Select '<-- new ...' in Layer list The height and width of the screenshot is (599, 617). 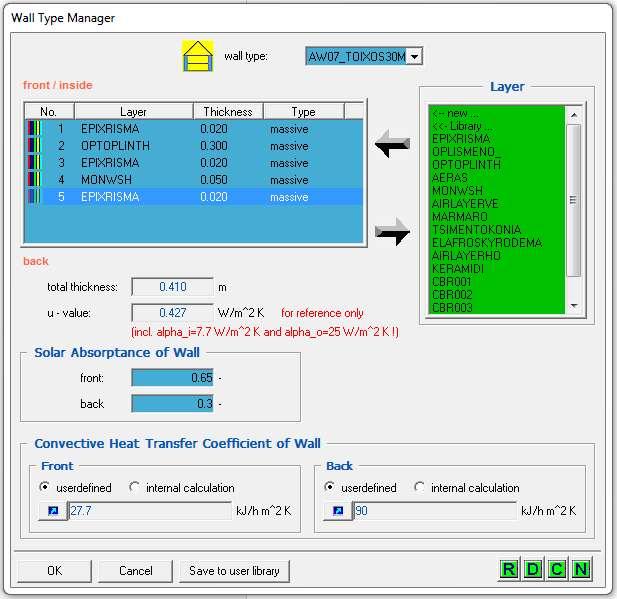pyautogui.click(x=455, y=113)
